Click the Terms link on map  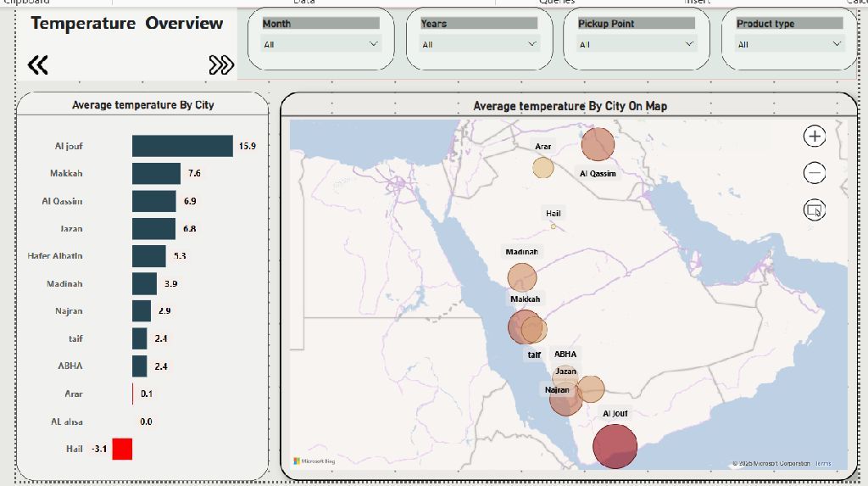pos(823,464)
